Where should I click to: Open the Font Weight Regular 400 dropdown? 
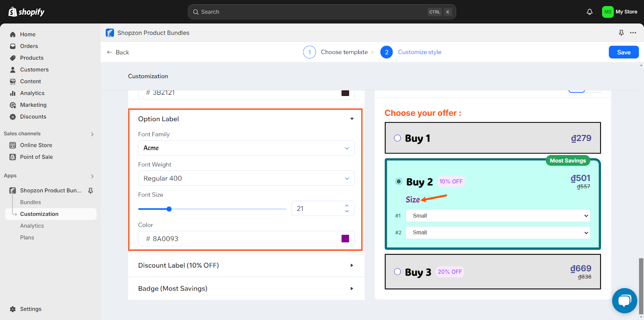point(246,178)
